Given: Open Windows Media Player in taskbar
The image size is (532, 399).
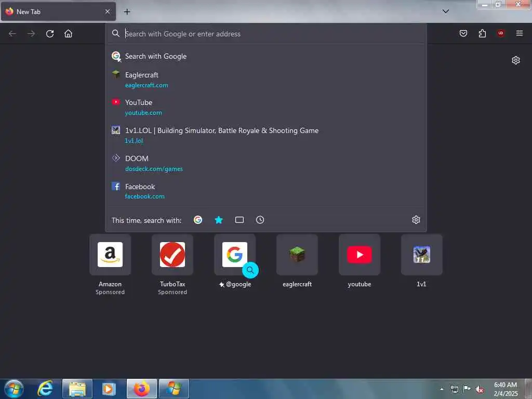Looking at the screenshot, I should point(109,389).
